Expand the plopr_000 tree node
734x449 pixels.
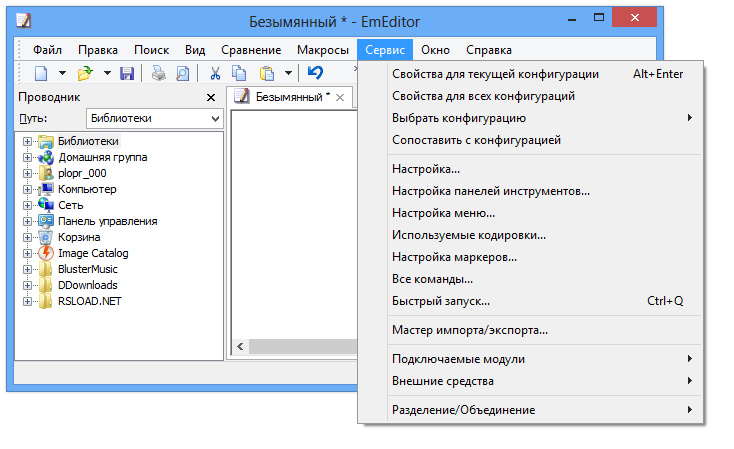[28, 173]
